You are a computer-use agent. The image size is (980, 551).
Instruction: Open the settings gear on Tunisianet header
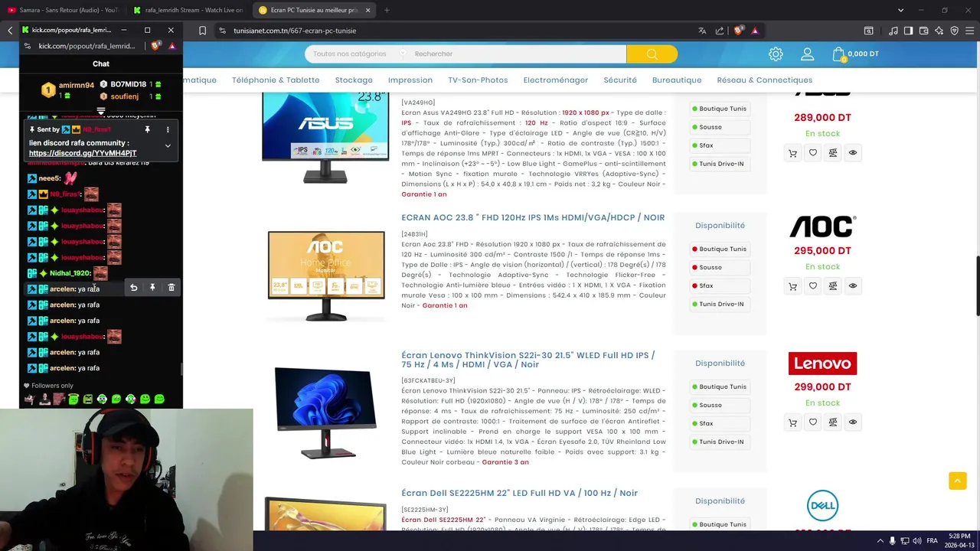(776, 54)
